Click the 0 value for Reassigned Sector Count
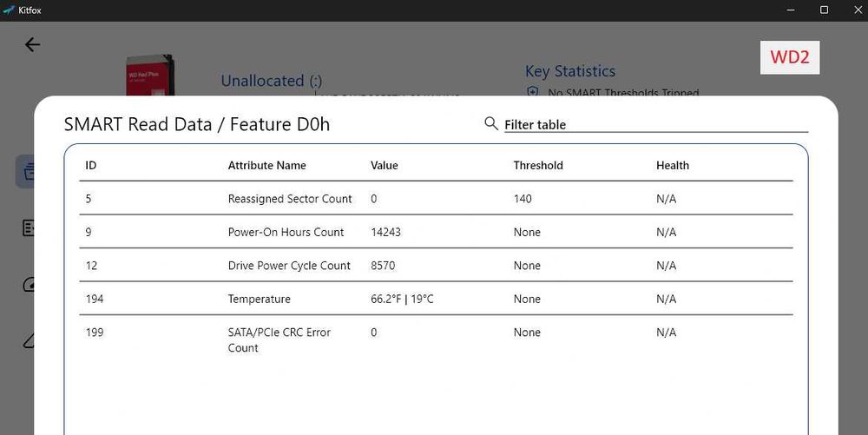868x435 pixels. click(373, 199)
